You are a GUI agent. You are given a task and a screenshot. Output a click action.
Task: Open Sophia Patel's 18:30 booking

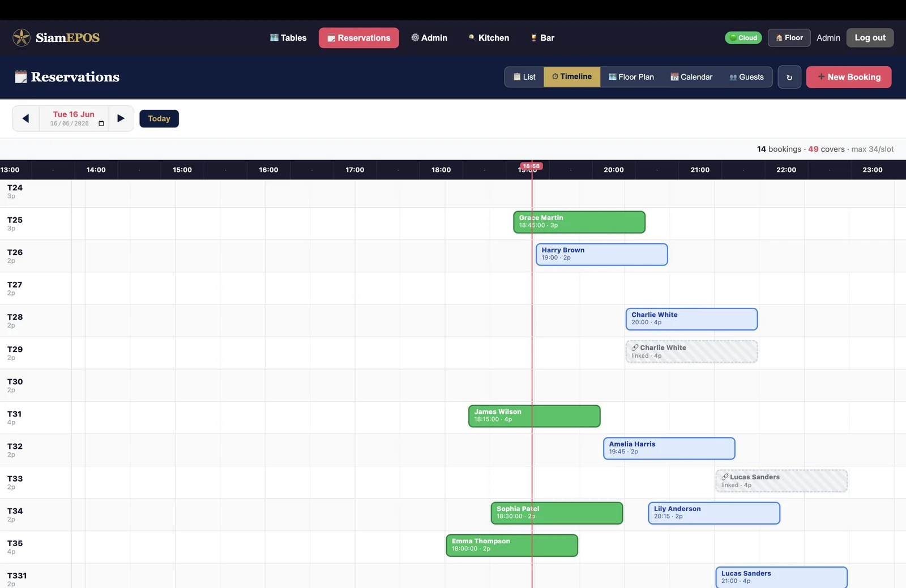557,513
